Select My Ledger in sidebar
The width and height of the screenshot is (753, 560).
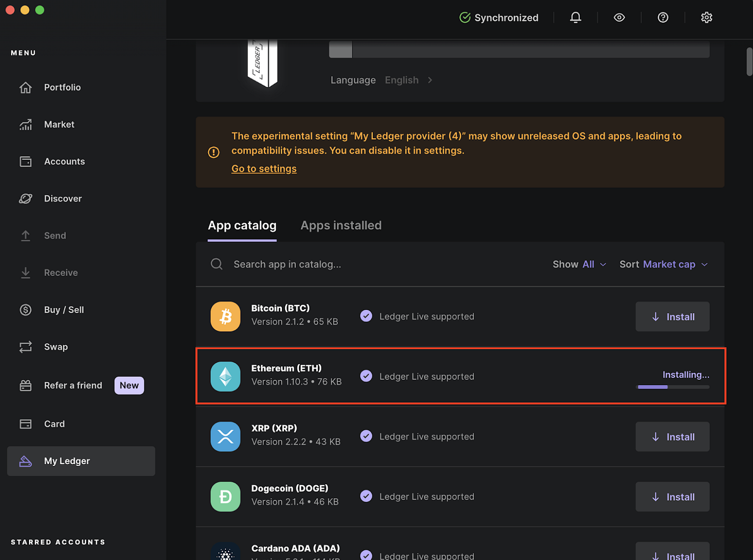(x=81, y=461)
